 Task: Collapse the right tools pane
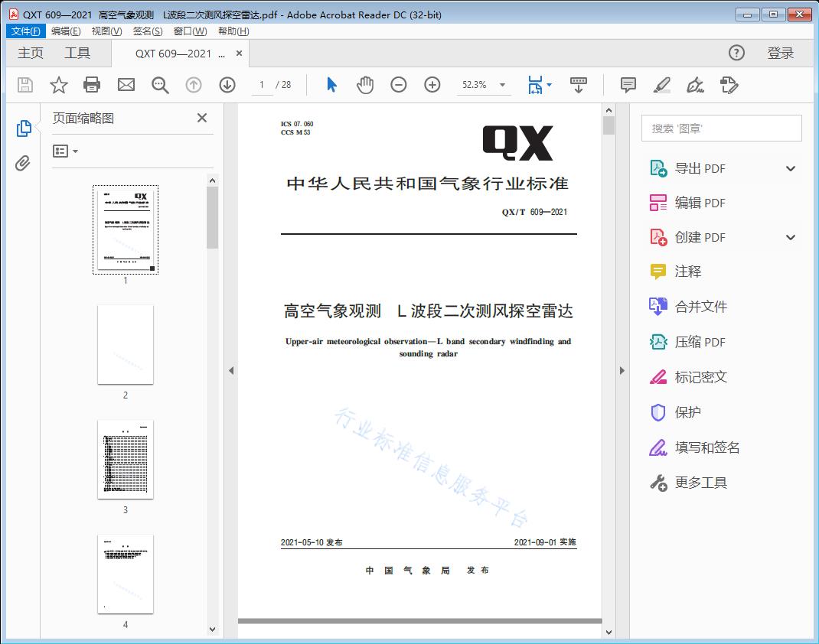(622, 371)
